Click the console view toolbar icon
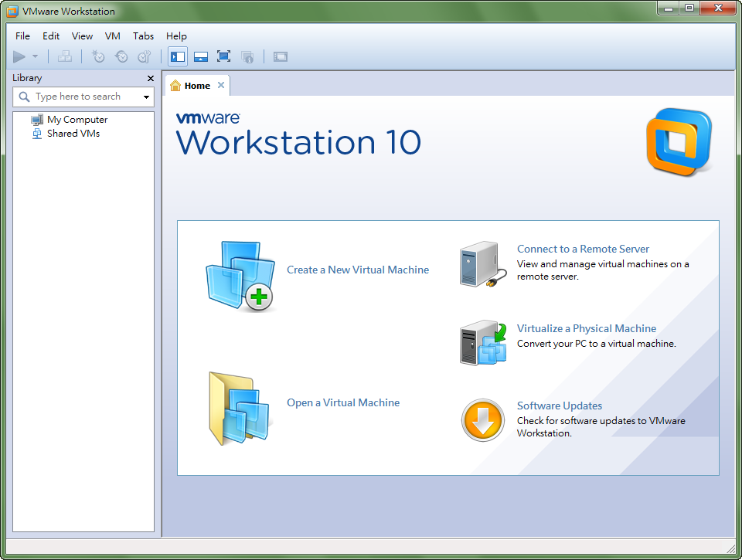This screenshot has height=560, width=742. (280, 57)
